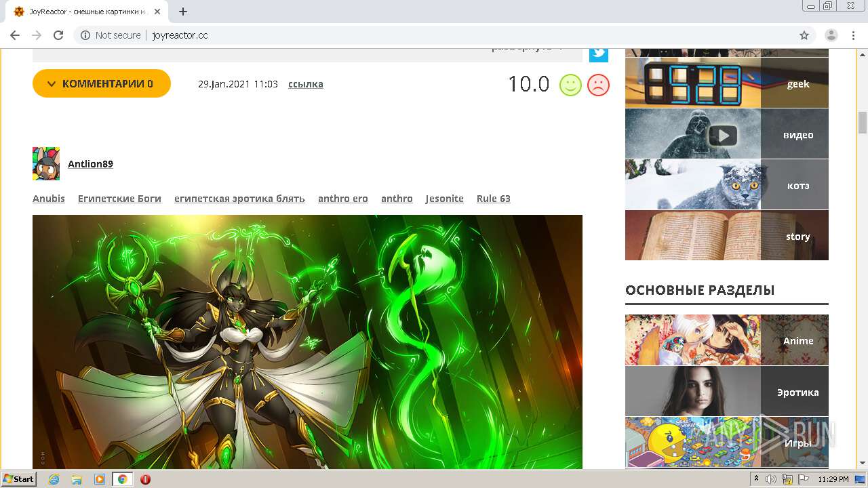Launch Internet Explorer from the taskbar

click(54, 479)
